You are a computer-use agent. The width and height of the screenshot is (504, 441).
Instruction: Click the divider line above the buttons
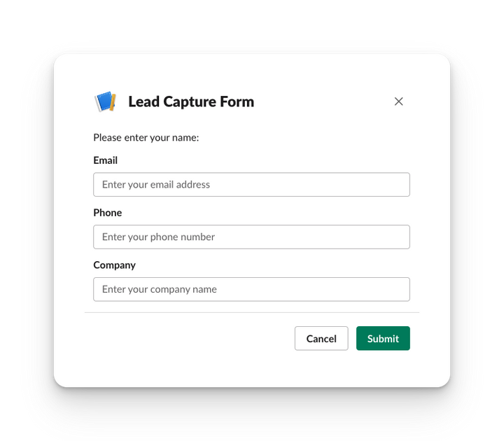coord(251,313)
